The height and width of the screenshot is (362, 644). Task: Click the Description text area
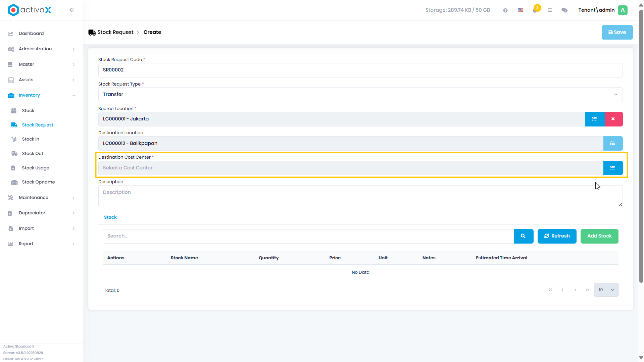click(x=360, y=196)
